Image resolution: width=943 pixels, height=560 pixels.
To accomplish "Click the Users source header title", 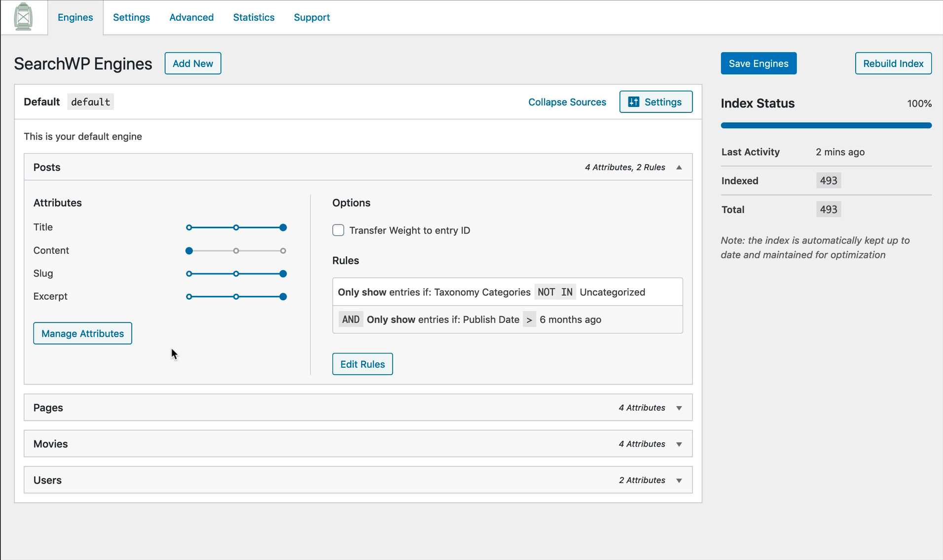I will (x=47, y=480).
